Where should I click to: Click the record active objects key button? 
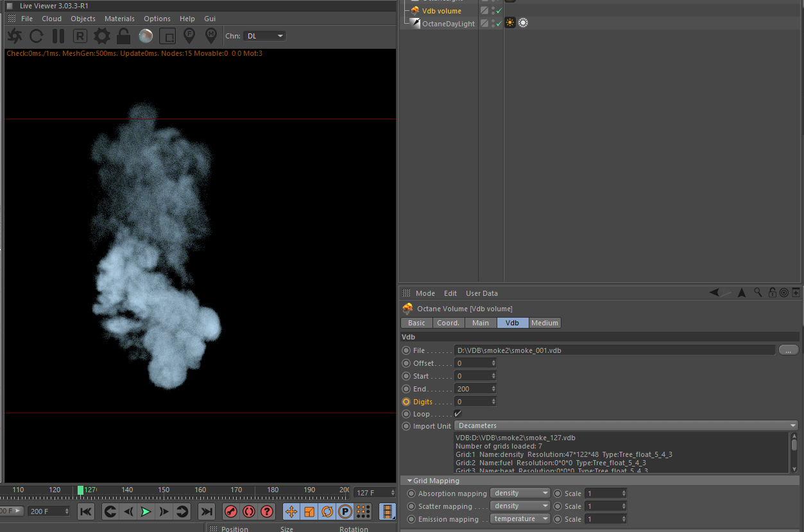point(231,511)
